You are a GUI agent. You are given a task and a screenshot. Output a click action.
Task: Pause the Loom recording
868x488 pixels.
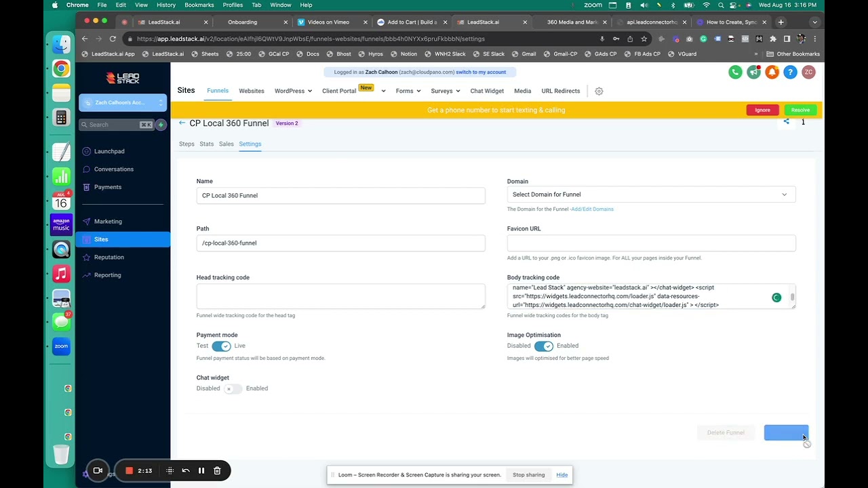point(201,470)
